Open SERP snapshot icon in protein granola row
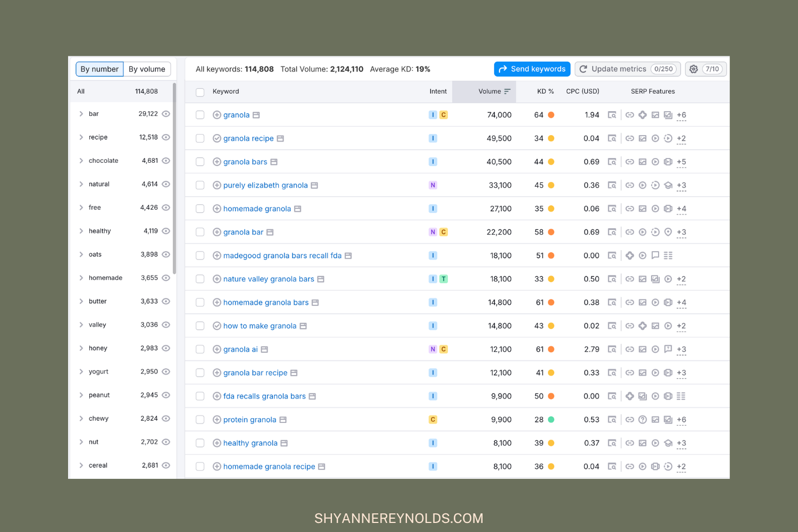Screen dimensions: 798x532 click(612, 420)
